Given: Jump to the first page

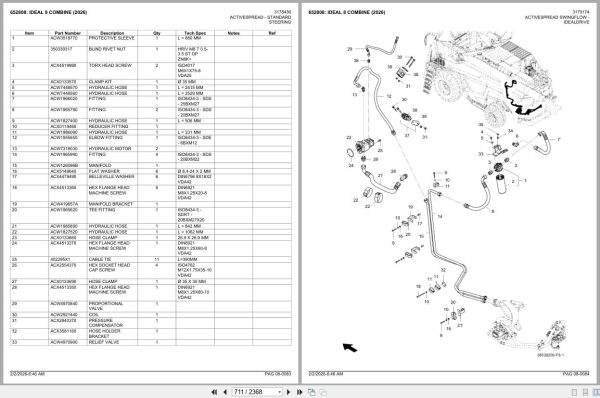Looking at the screenshot, I should pyautogui.click(x=214, y=392).
